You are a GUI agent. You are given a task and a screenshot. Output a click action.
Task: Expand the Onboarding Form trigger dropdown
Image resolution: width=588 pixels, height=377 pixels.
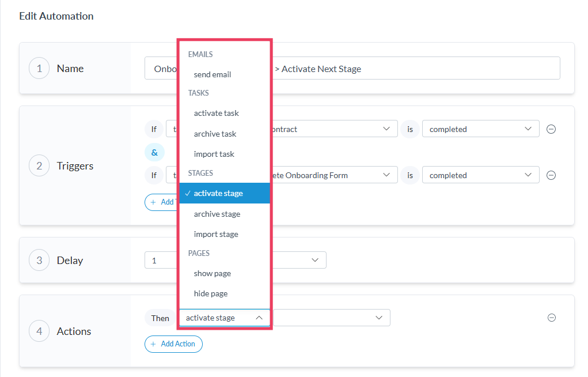click(334, 175)
